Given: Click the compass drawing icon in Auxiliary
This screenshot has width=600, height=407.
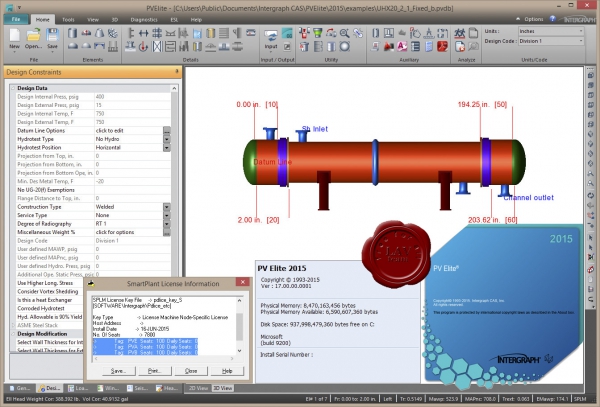Looking at the screenshot, I should [x=429, y=33].
